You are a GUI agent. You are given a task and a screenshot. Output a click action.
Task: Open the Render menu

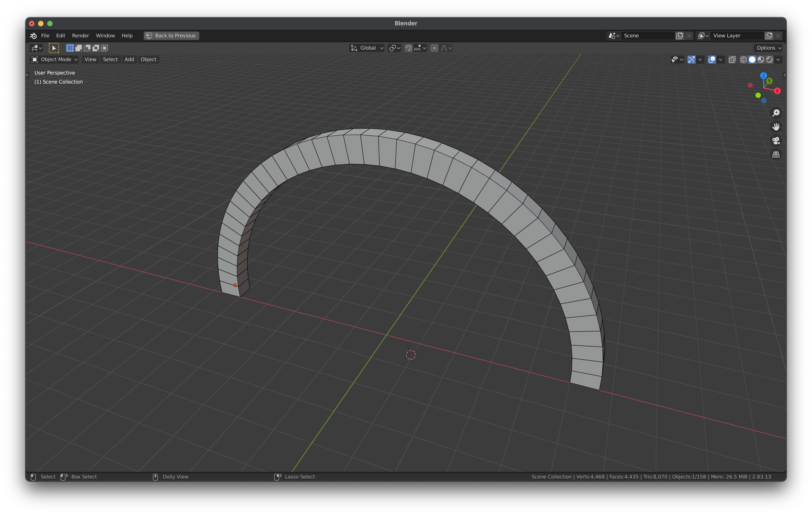pyautogui.click(x=80, y=36)
